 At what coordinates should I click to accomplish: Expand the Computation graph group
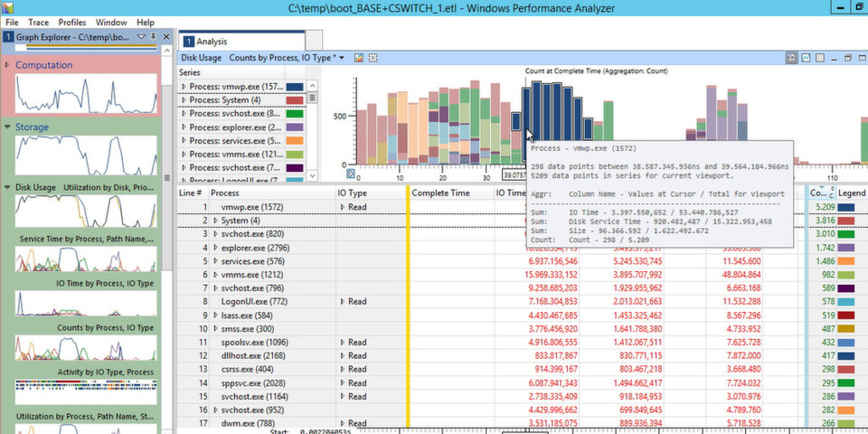pyautogui.click(x=7, y=65)
